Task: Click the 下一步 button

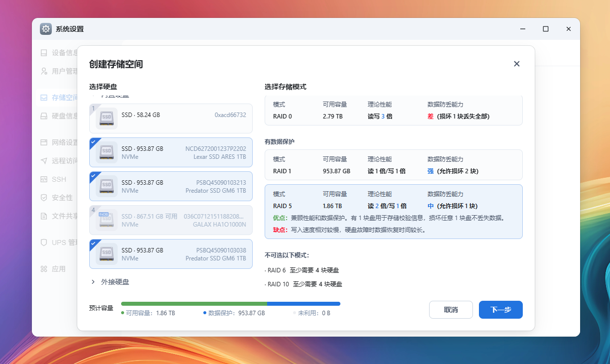Action: pos(500,310)
